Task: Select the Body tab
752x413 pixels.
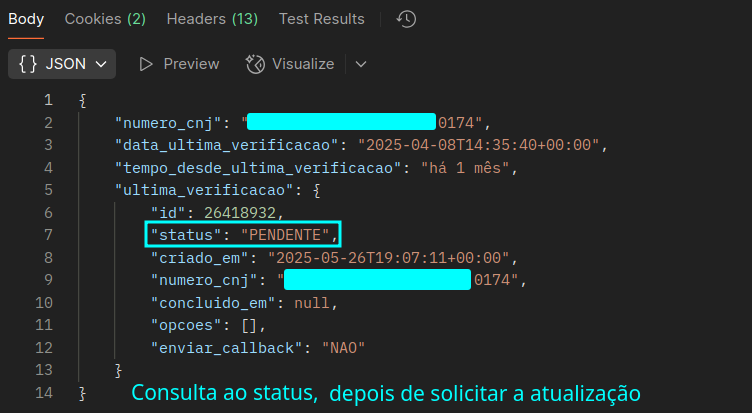Action: [26, 19]
